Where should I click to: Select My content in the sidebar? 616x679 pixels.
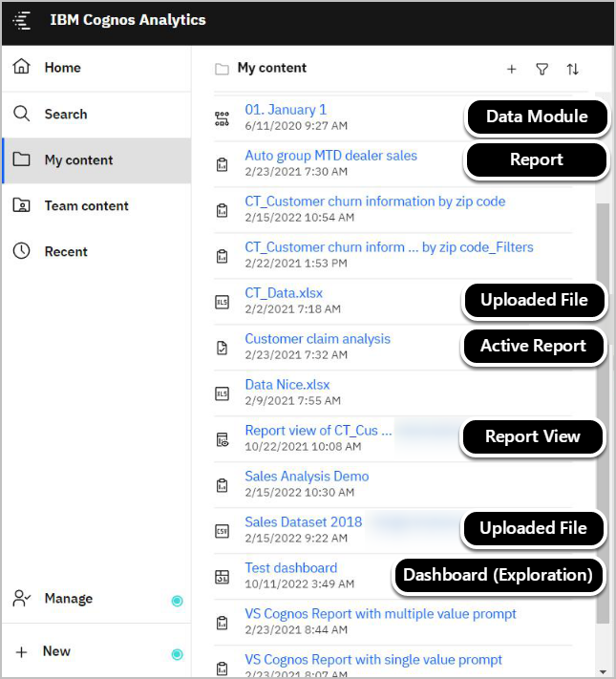96,160
